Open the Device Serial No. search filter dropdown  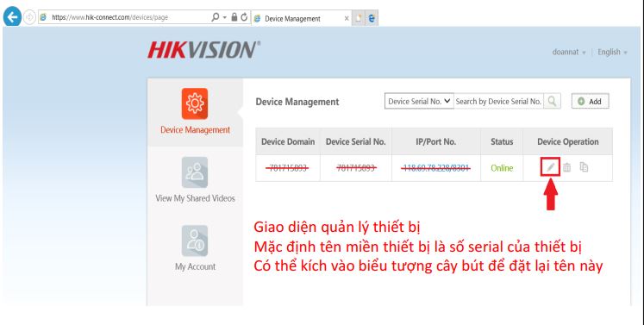coord(419,101)
